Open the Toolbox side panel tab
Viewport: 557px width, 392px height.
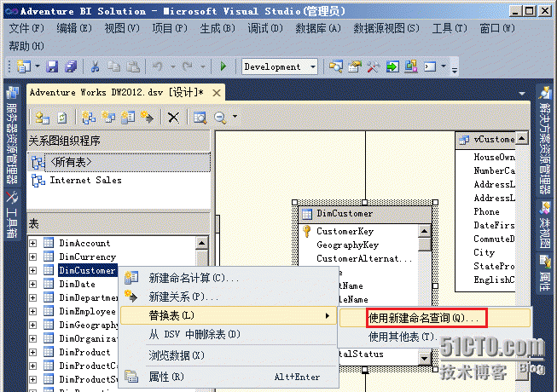(12, 215)
